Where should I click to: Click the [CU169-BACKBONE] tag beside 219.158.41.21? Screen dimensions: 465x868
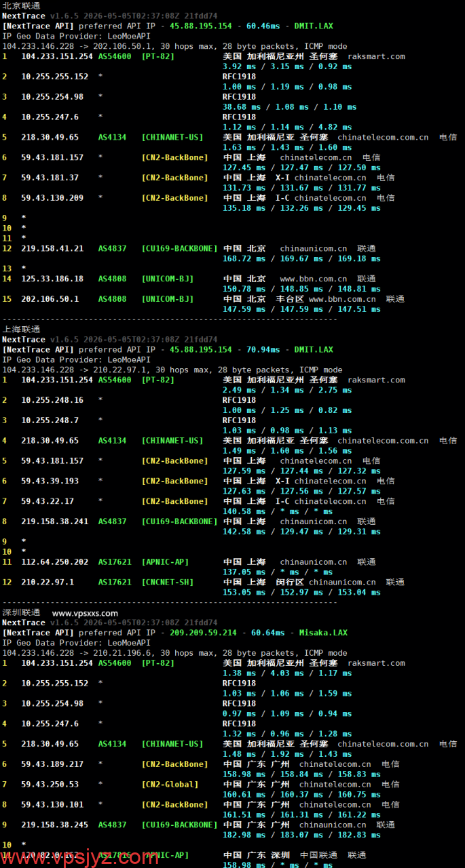tap(180, 249)
